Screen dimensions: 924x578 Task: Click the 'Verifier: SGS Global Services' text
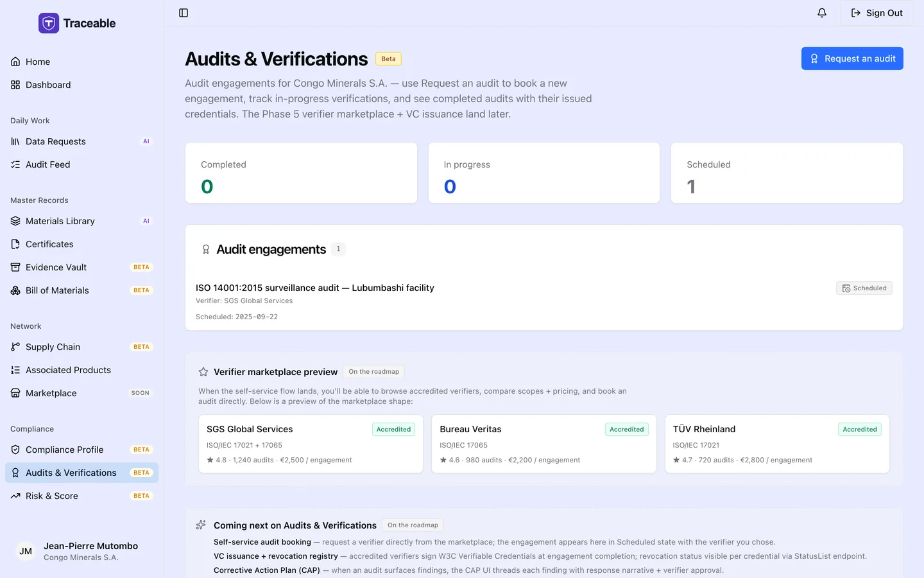pyautogui.click(x=244, y=301)
